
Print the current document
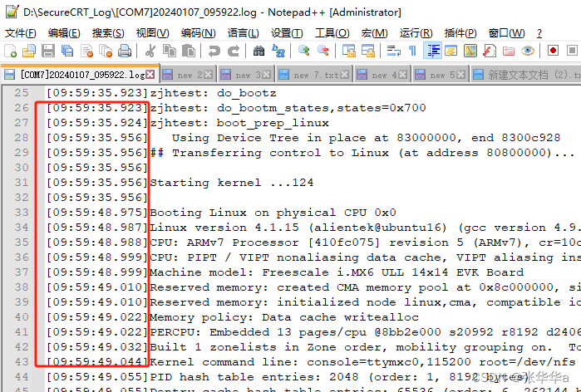pyautogui.click(x=125, y=51)
